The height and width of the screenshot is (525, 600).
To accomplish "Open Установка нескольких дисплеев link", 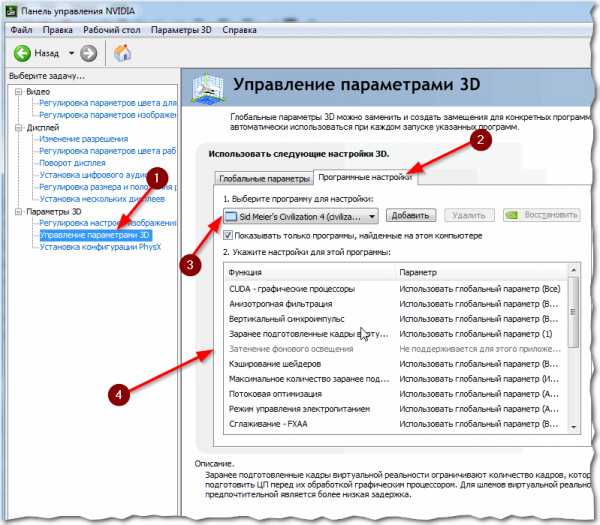I will pyautogui.click(x=102, y=199).
